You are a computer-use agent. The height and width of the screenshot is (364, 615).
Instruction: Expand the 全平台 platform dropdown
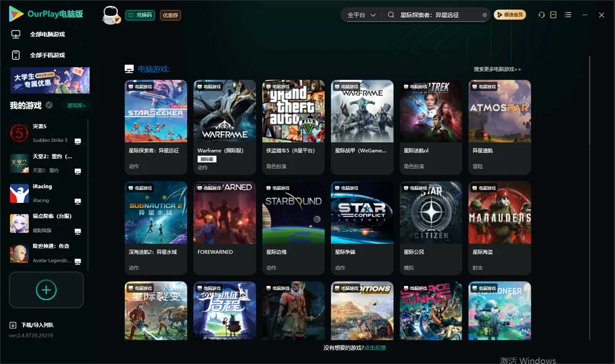click(361, 15)
